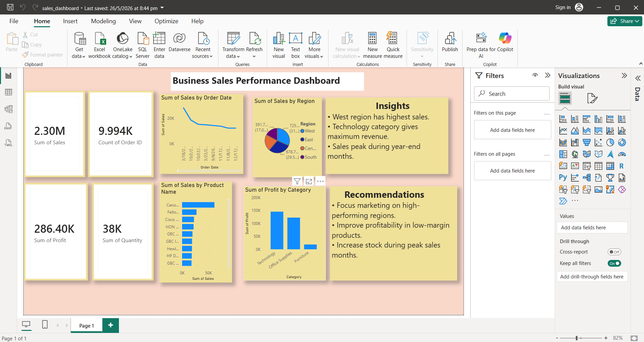Switch to Table view in sidebar
The width and height of the screenshot is (644, 342).
point(9,92)
